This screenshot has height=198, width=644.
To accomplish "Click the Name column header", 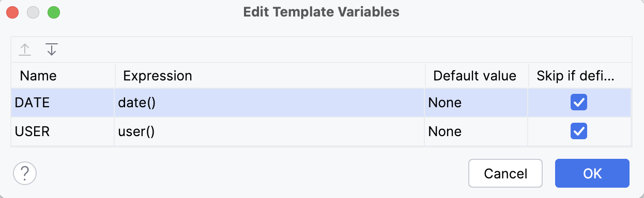I will point(63,76).
